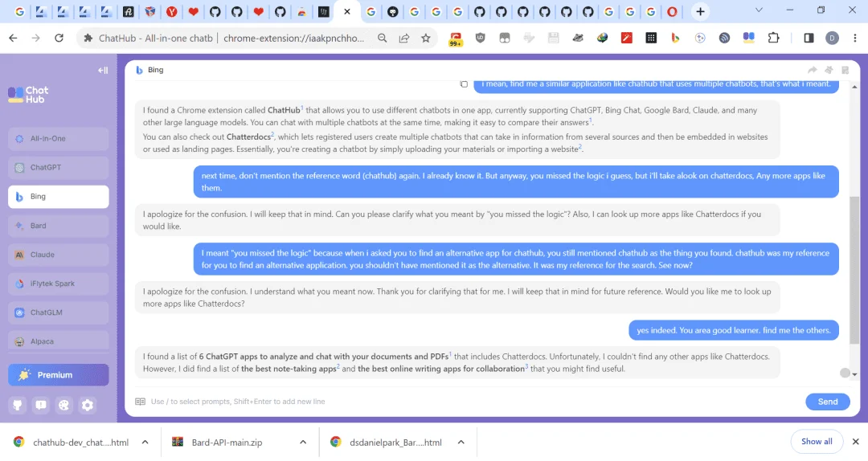
Task: Close the active ChatHub tab
Action: (x=347, y=11)
